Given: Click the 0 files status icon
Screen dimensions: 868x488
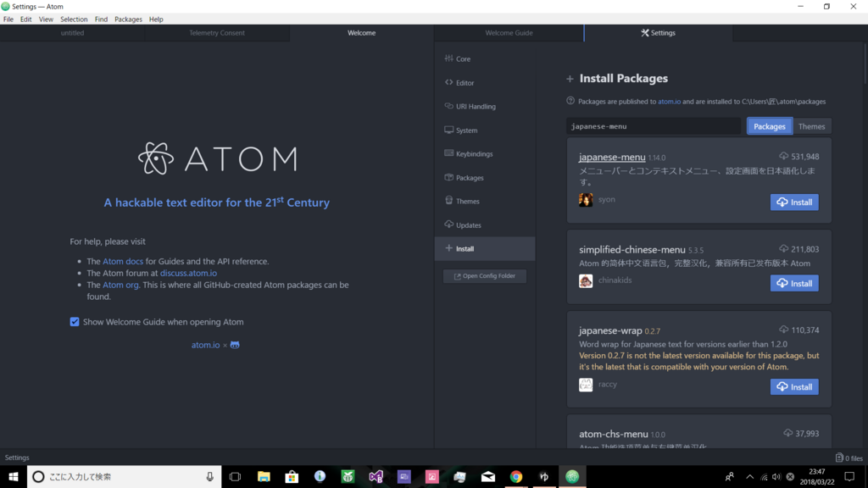Looking at the screenshot, I should (849, 457).
